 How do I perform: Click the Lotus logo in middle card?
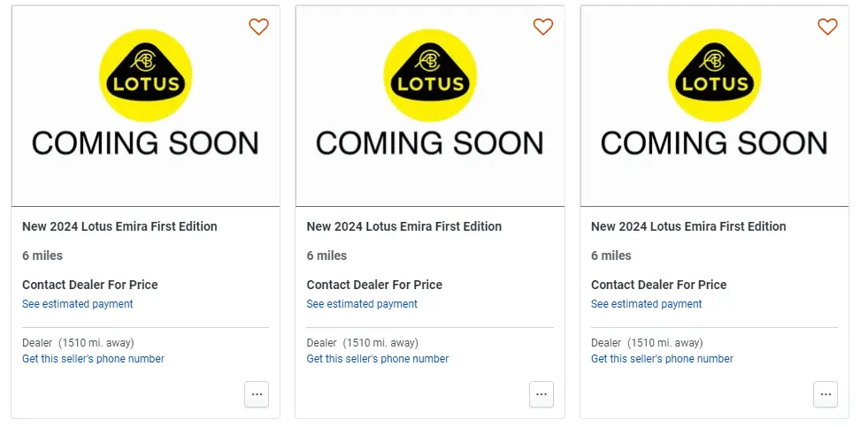(x=430, y=75)
